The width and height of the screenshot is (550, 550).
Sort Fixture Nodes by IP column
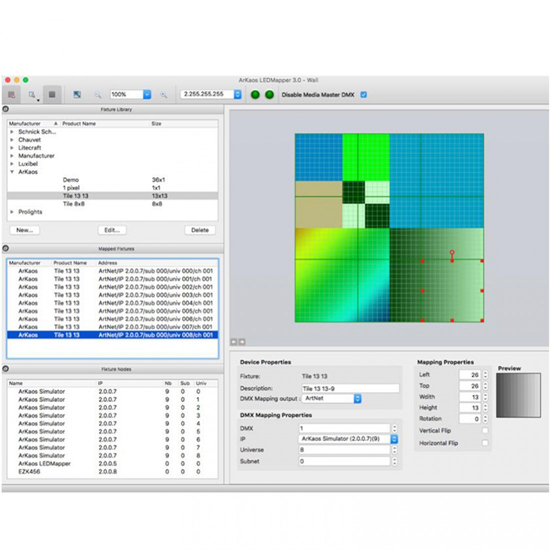(x=100, y=383)
